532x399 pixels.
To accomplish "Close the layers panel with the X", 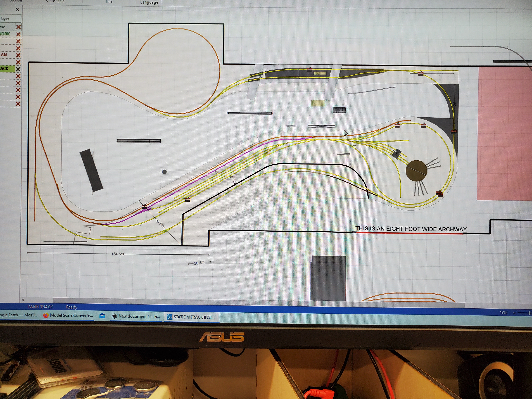I will click(x=18, y=10).
